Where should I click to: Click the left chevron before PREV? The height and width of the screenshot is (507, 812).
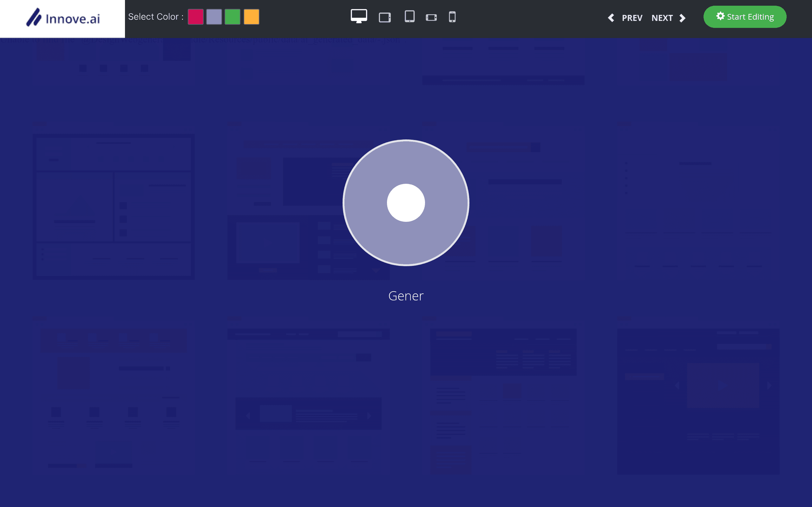(x=611, y=18)
